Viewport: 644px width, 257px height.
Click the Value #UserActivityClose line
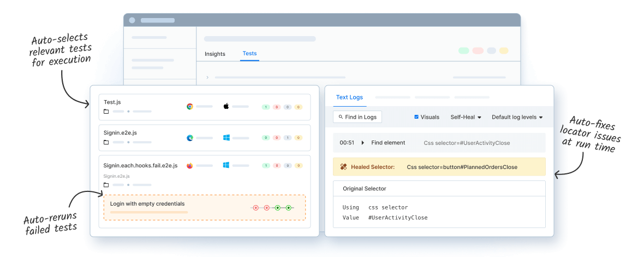[x=385, y=218]
